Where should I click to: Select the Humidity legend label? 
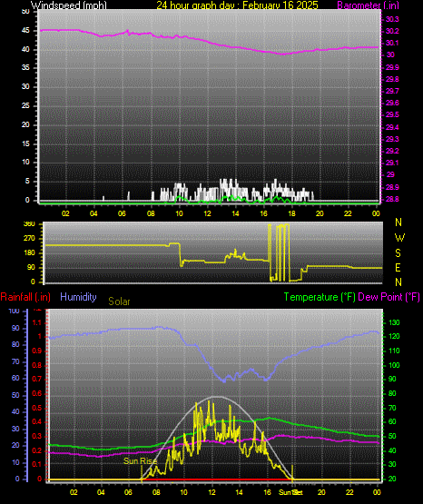[x=78, y=297]
